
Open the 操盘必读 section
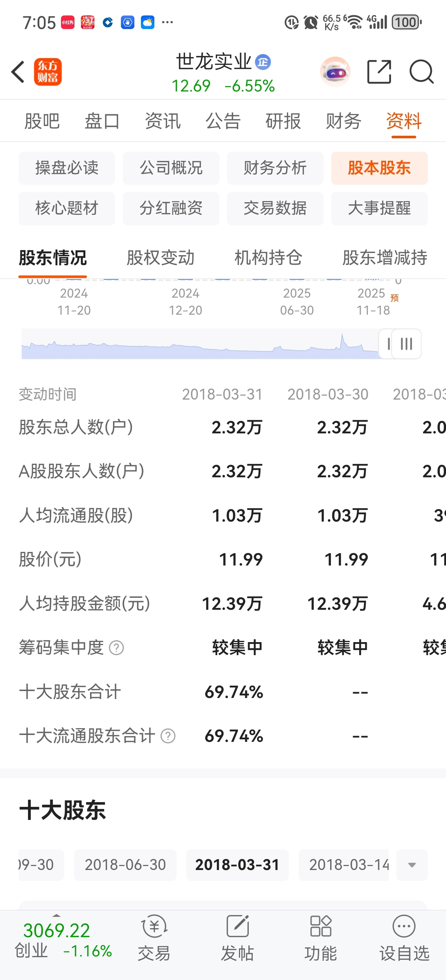(67, 168)
